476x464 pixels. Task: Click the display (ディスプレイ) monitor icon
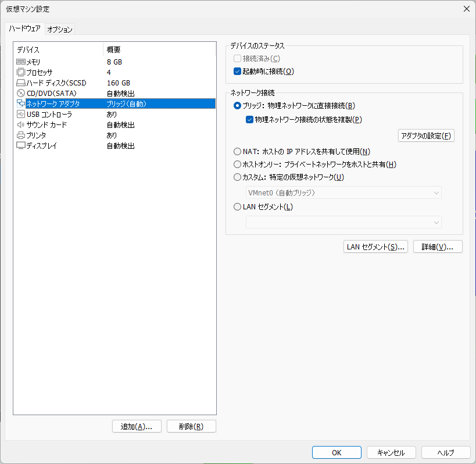pyautogui.click(x=21, y=145)
